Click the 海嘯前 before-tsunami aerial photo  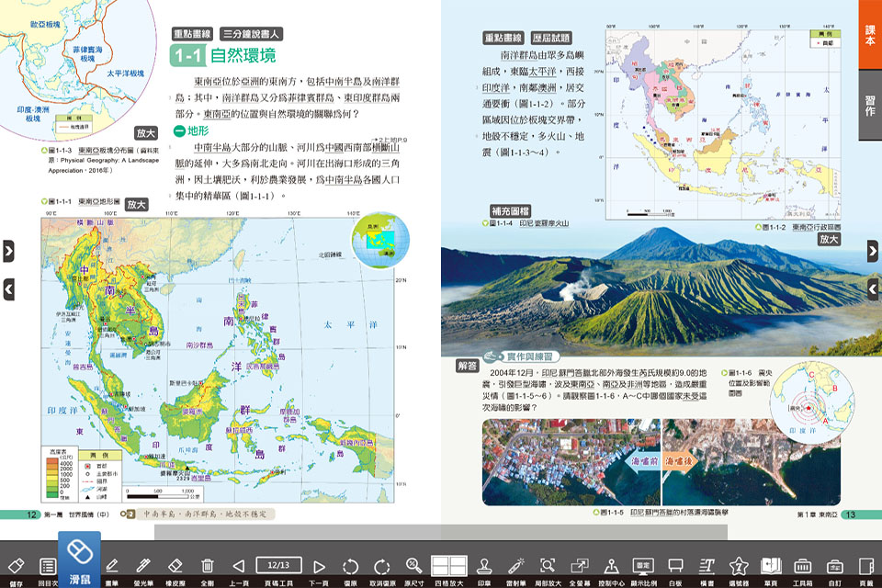point(571,461)
